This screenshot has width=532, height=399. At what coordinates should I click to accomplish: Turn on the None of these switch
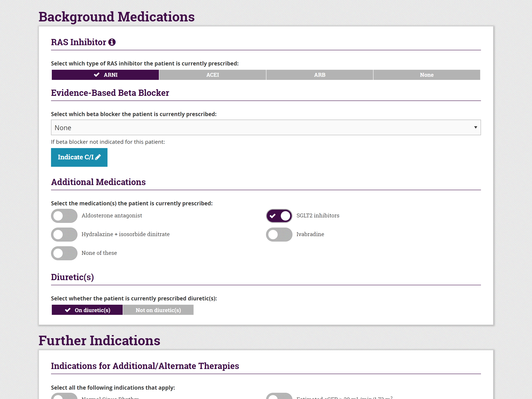coord(64,253)
